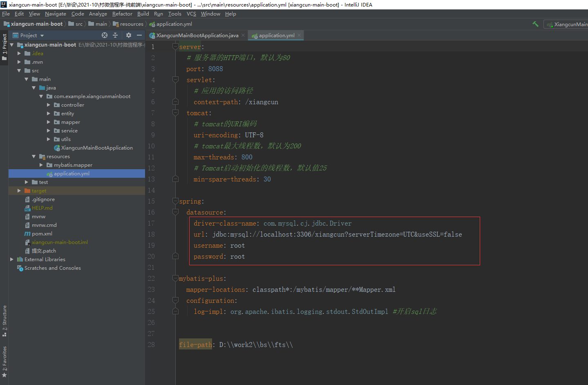Viewport: 588px width, 385px height.
Task: Open the File menu
Action: (x=6, y=14)
